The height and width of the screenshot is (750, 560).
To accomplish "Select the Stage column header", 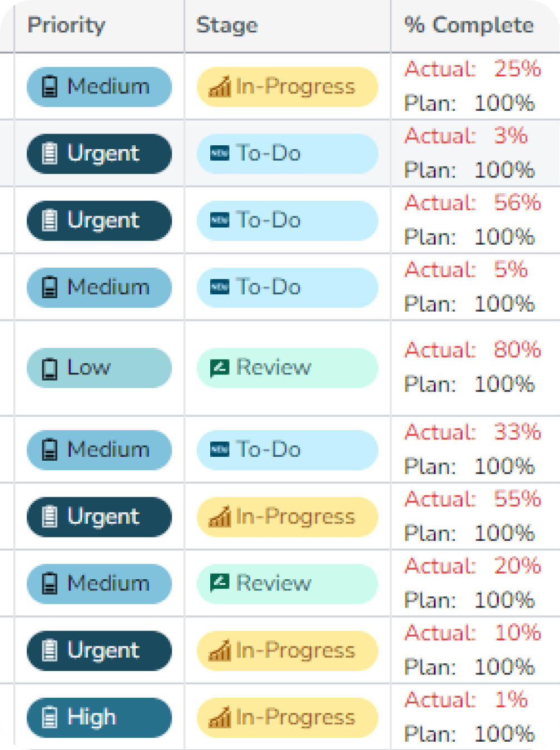I will coord(227,25).
